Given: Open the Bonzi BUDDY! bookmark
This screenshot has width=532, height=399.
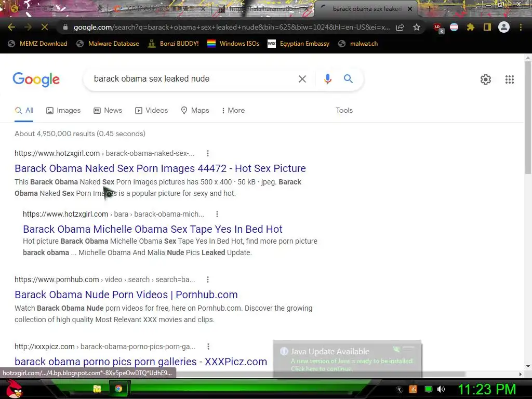Looking at the screenshot, I should (x=173, y=44).
